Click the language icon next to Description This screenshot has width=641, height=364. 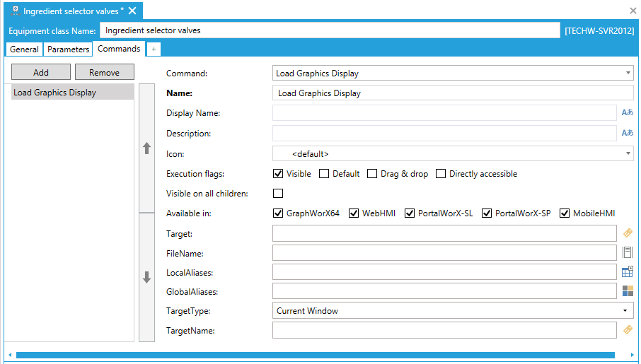coord(627,133)
